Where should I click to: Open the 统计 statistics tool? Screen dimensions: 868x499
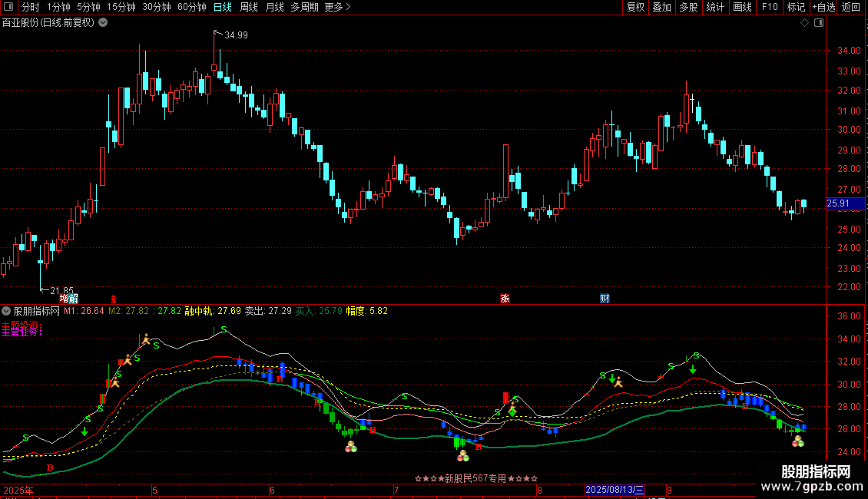tap(714, 7)
